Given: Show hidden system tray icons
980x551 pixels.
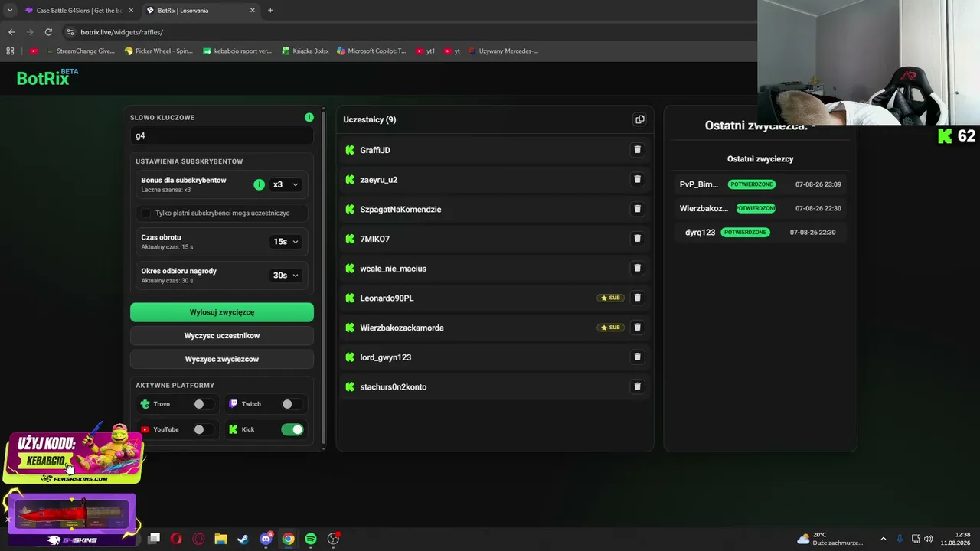Looking at the screenshot, I should [883, 539].
